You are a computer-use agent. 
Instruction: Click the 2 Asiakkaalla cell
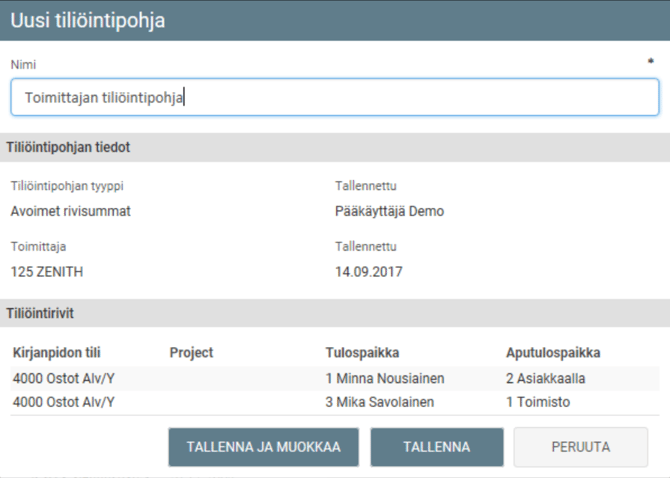(545, 378)
